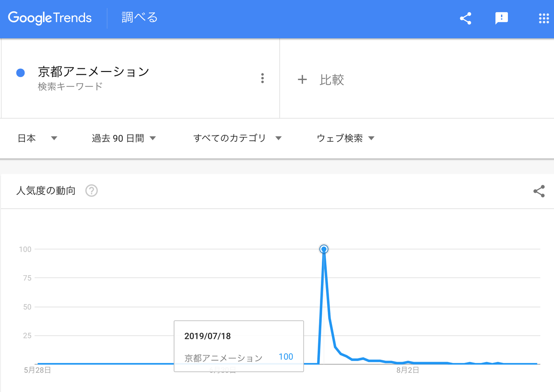Open the share dialog from the header
554x392 pixels.
[x=465, y=18]
